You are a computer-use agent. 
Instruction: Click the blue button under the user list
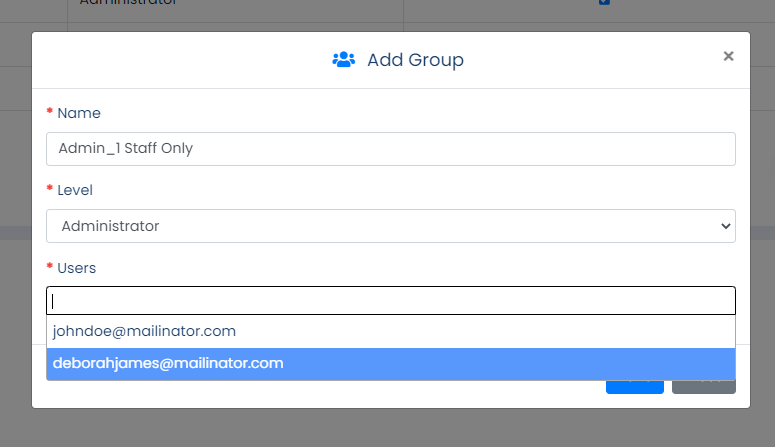635,387
